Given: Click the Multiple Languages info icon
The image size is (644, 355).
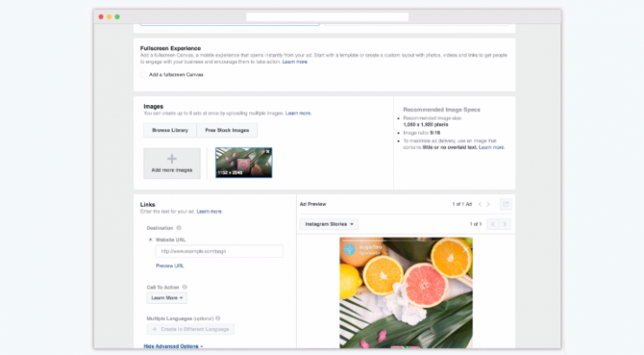Looking at the screenshot, I should 218,318.
